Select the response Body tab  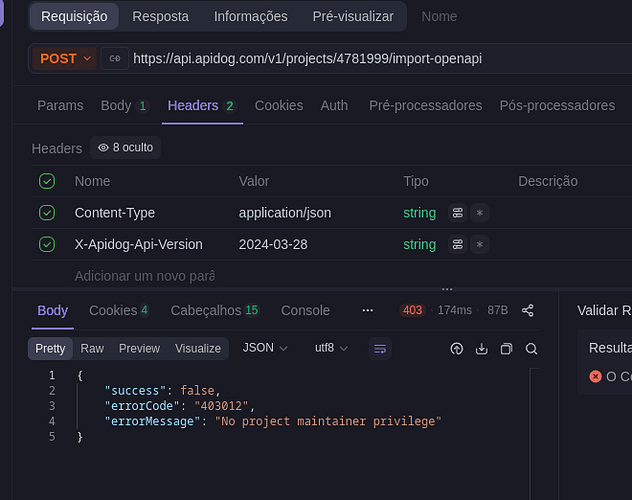(x=52, y=311)
